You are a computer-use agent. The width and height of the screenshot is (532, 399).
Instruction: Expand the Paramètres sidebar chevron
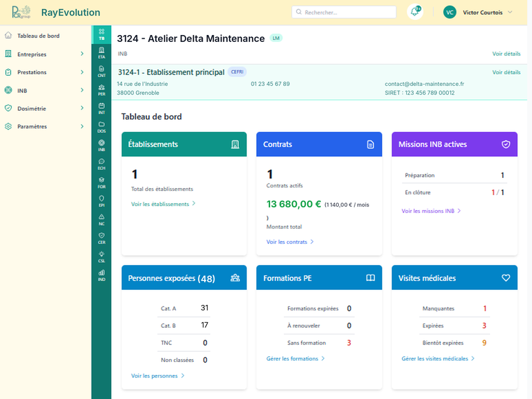[82, 126]
